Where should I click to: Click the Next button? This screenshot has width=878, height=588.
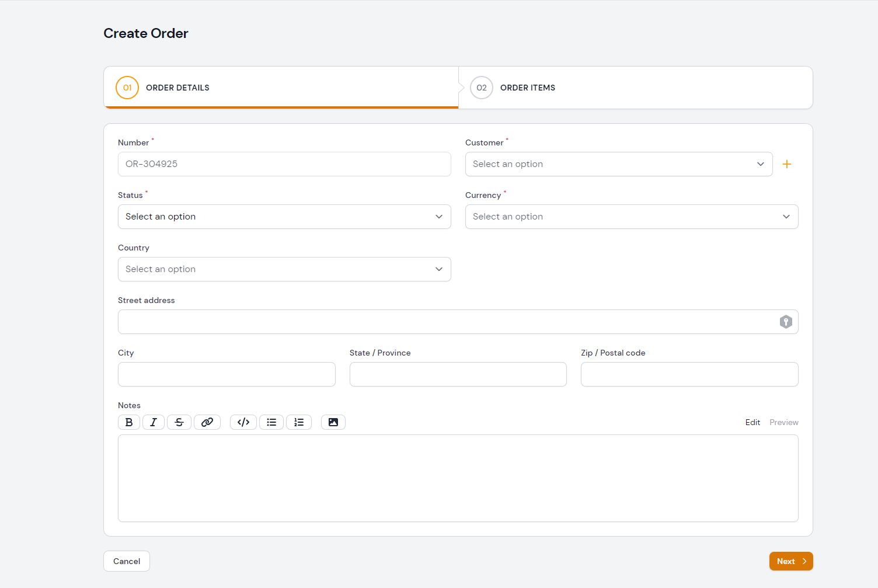pos(791,561)
